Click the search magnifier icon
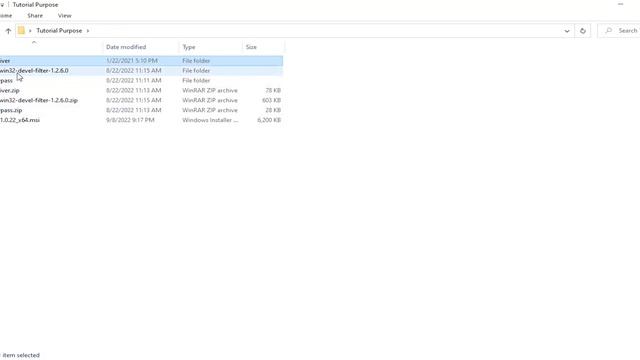This screenshot has height=360, width=640. tap(609, 31)
